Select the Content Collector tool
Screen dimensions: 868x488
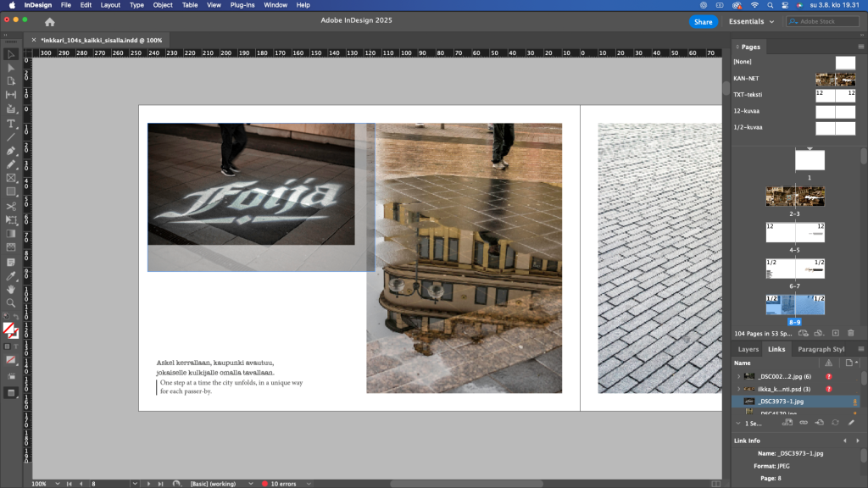pos(11,109)
